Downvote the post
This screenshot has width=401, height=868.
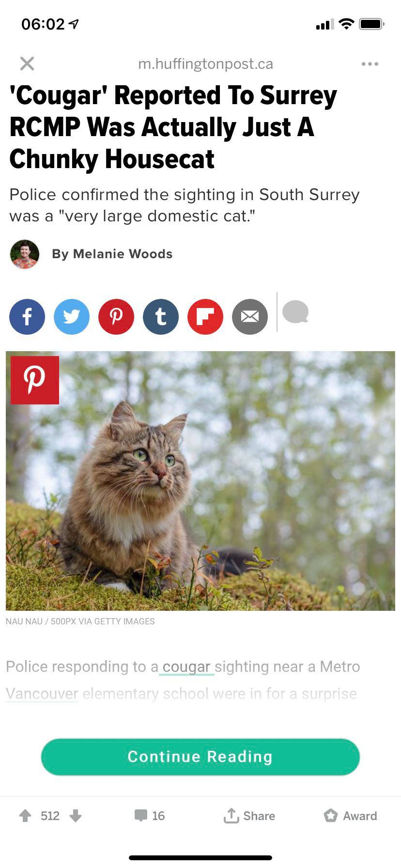point(76,816)
